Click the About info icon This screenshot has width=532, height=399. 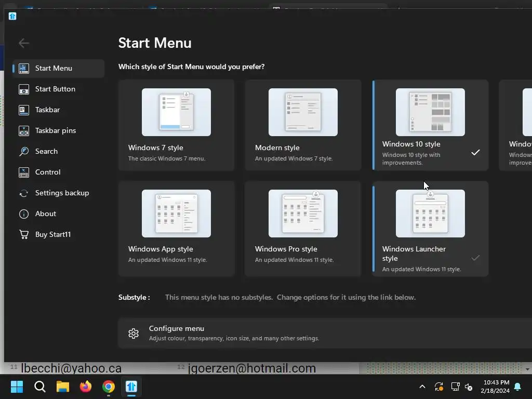tap(24, 214)
